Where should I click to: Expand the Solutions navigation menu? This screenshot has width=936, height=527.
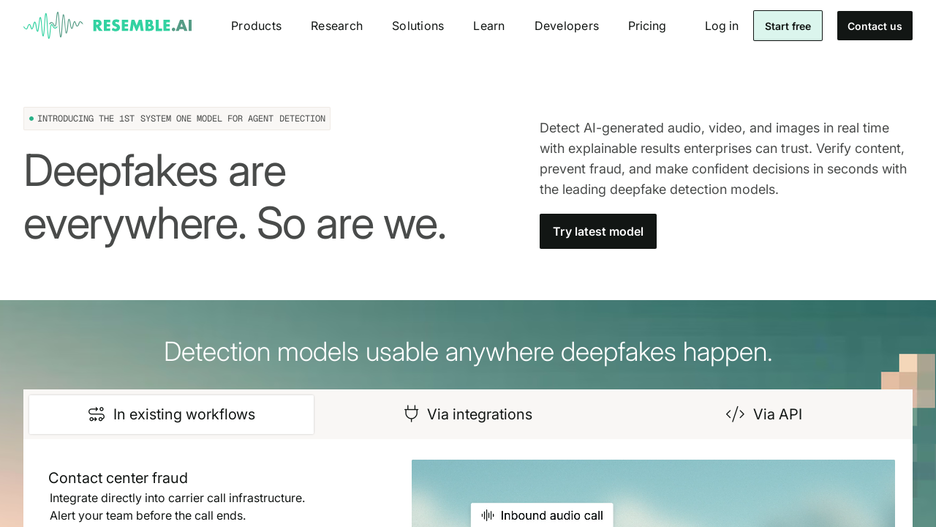[x=418, y=26]
